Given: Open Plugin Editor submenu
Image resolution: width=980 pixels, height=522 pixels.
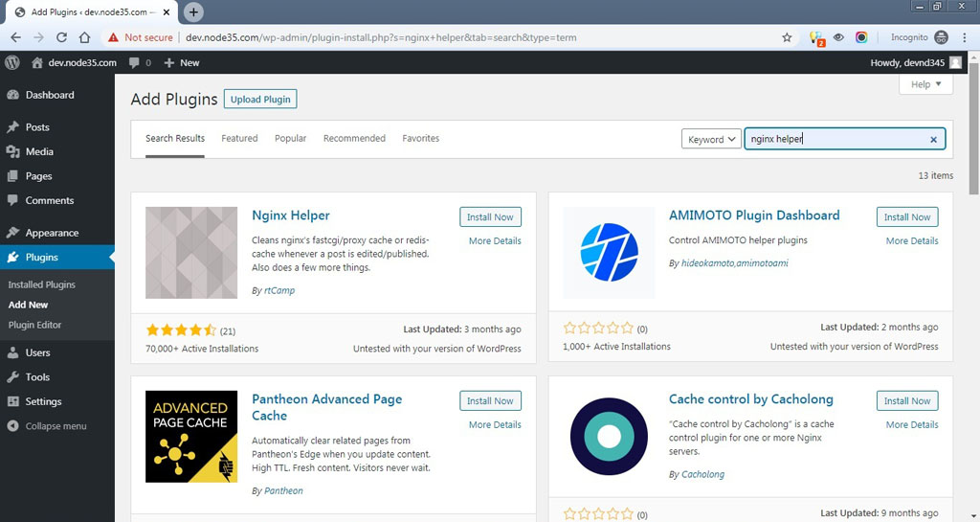Looking at the screenshot, I should click(x=35, y=325).
